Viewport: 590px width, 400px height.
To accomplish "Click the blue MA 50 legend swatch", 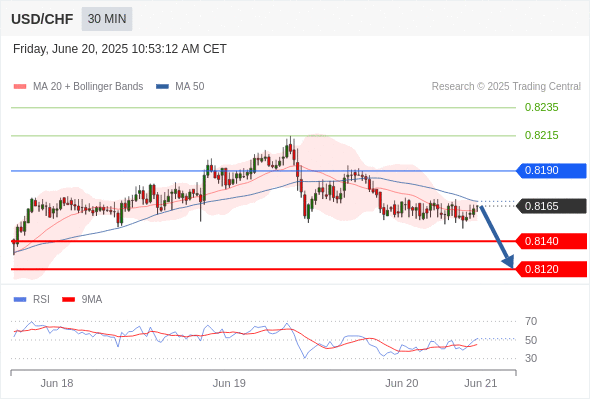I will [162, 87].
